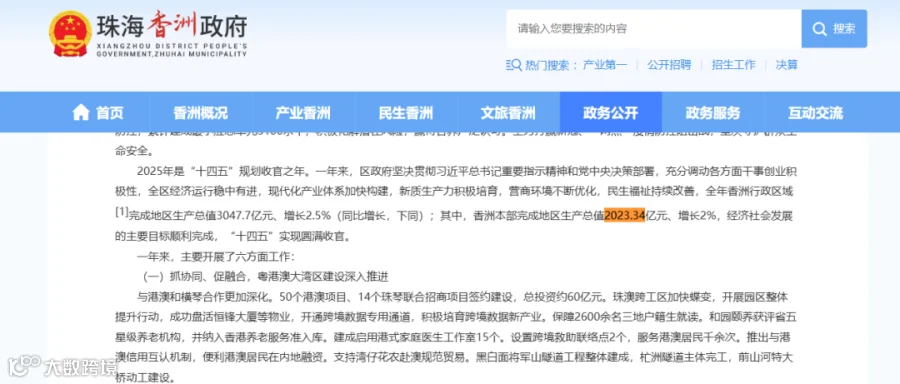Open hot search 产业第一
The width and height of the screenshot is (900, 384).
[605, 65]
